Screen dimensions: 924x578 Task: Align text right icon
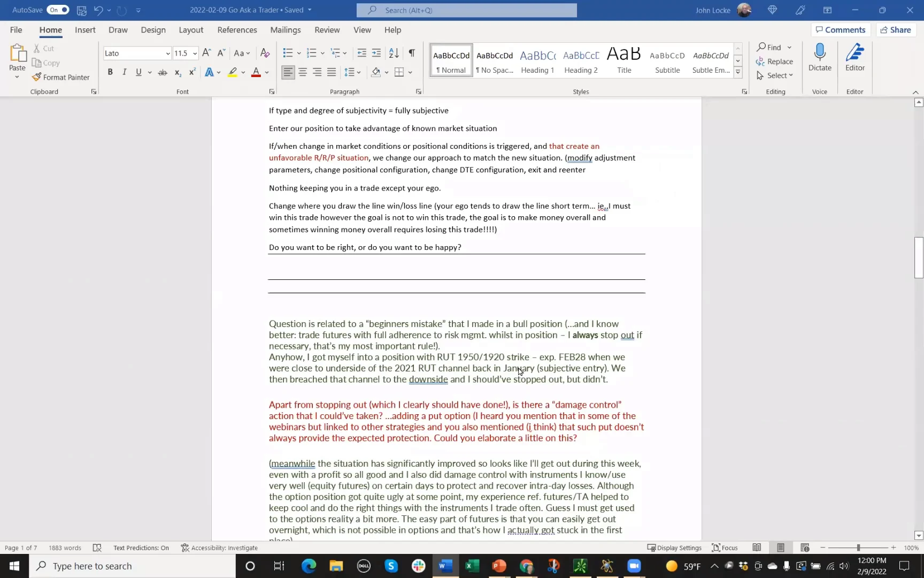click(x=317, y=72)
